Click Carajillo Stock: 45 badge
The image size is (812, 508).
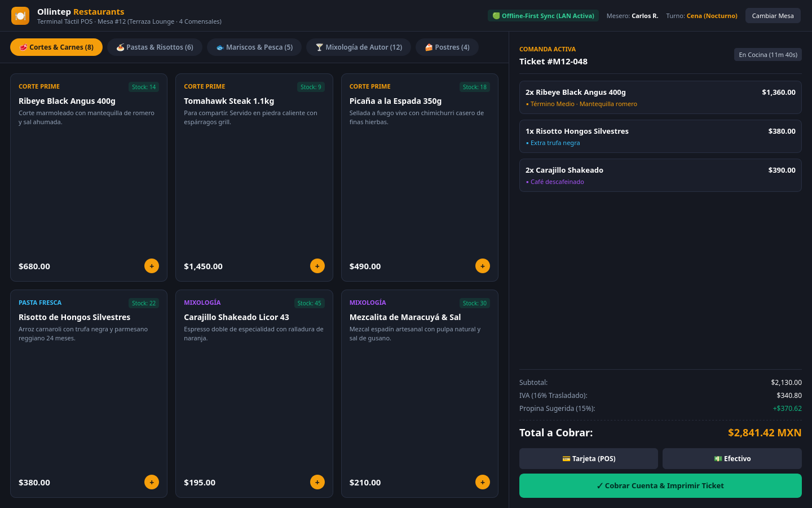point(310,303)
